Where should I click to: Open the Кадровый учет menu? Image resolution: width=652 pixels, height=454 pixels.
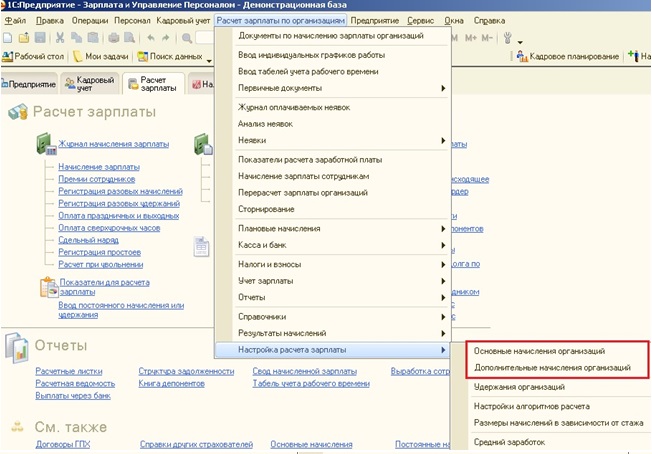[x=183, y=20]
